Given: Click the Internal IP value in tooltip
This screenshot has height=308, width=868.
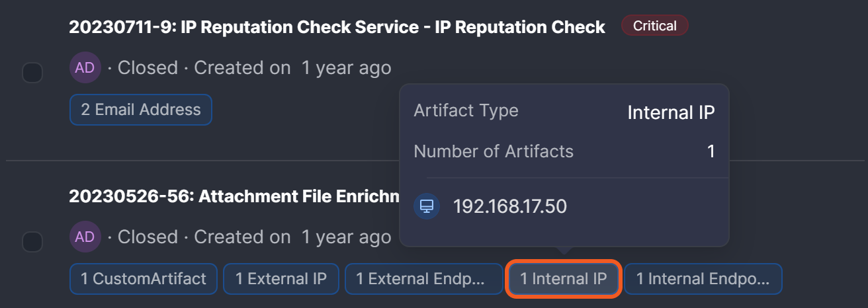Looking at the screenshot, I should (671, 112).
